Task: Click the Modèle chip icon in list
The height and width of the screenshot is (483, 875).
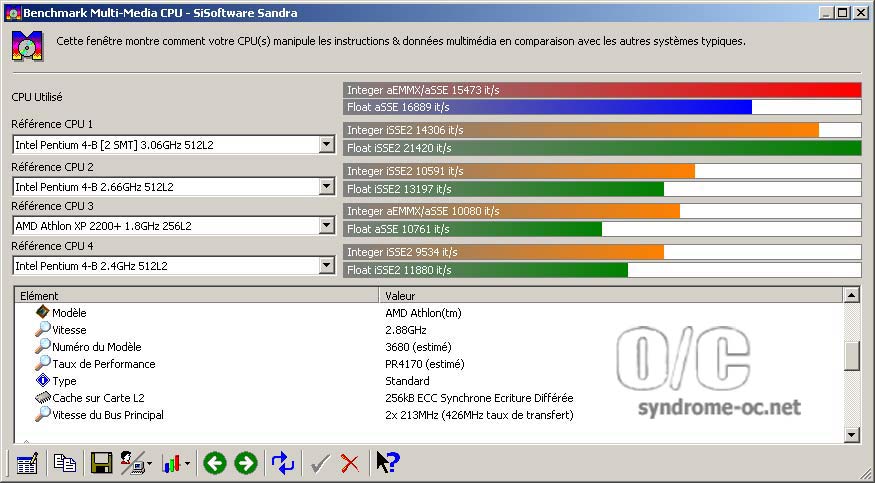Action: pos(42,312)
